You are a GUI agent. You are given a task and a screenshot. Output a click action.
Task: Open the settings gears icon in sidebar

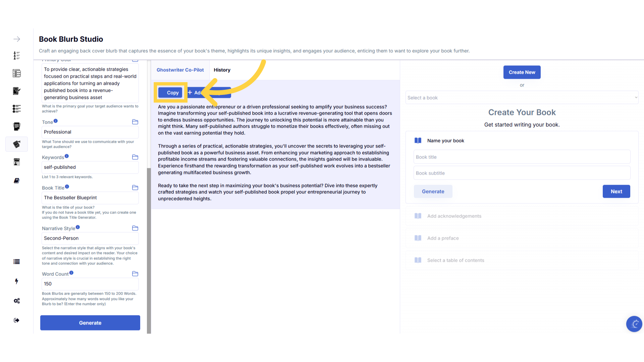point(17,301)
